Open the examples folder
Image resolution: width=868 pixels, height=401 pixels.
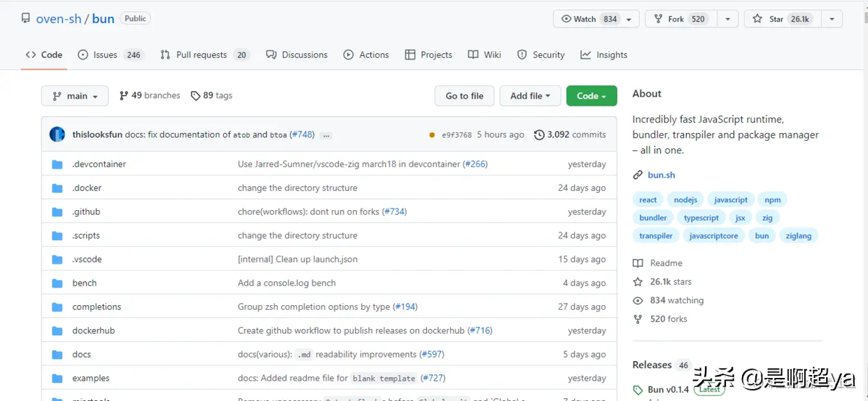(91, 378)
